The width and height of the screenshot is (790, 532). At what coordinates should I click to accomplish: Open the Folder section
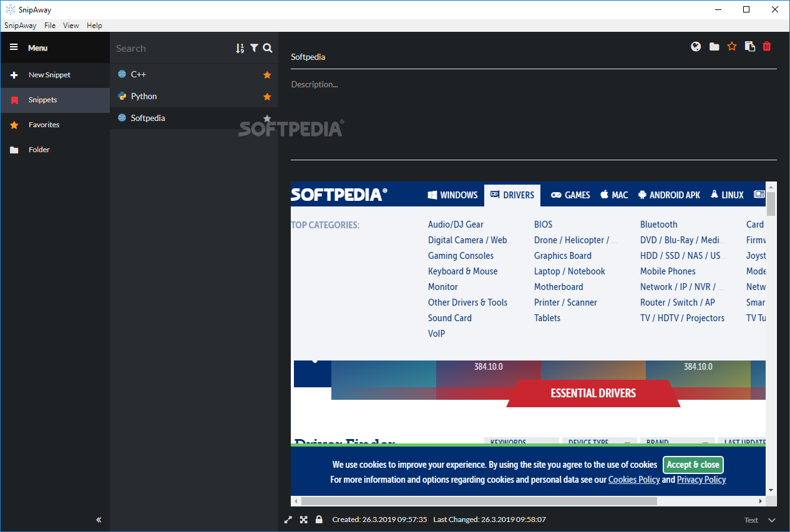pyautogui.click(x=55, y=150)
